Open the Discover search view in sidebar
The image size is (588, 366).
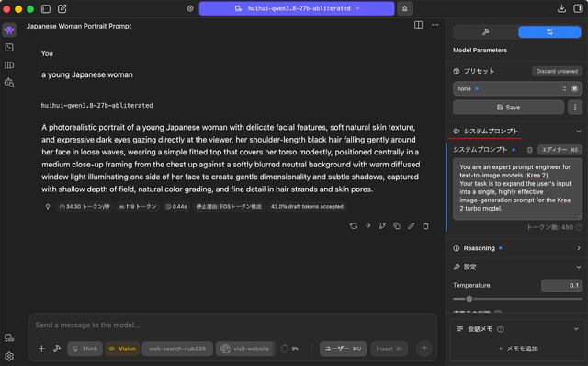[x=9, y=83]
